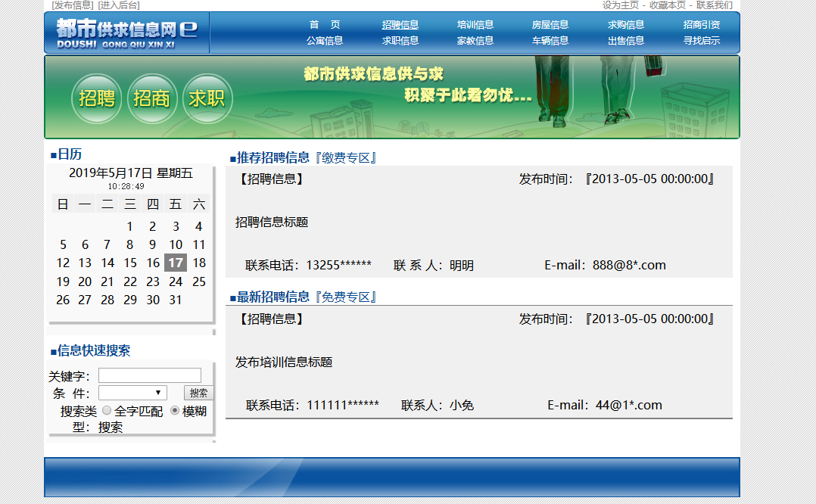Select the 模糊 search type radio button
816x504 pixels.
coord(175,410)
